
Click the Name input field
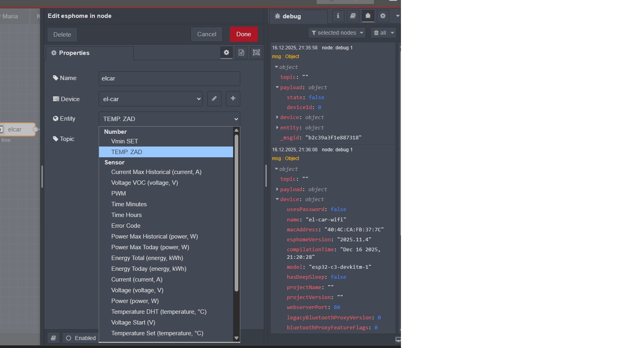(x=169, y=78)
